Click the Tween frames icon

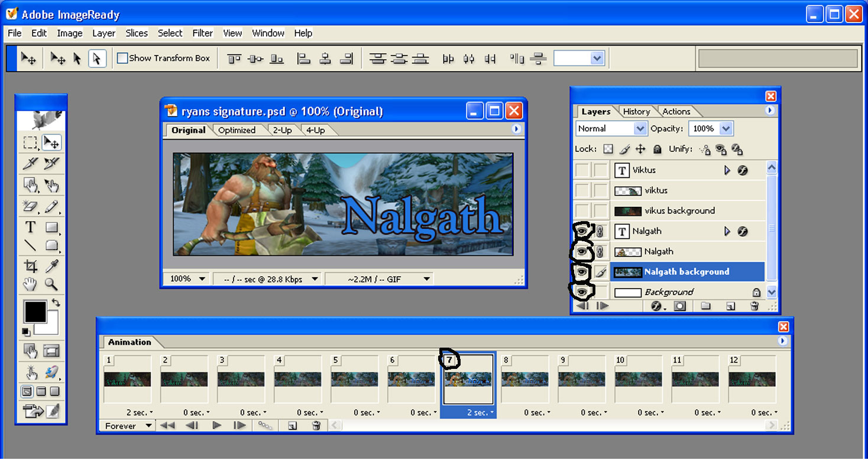pos(265,425)
